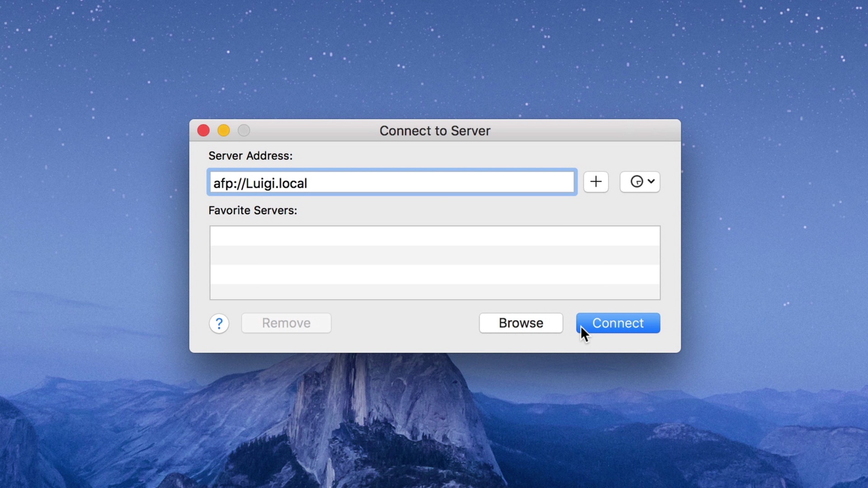Browse for available network servers
The image size is (868, 488).
[520, 323]
